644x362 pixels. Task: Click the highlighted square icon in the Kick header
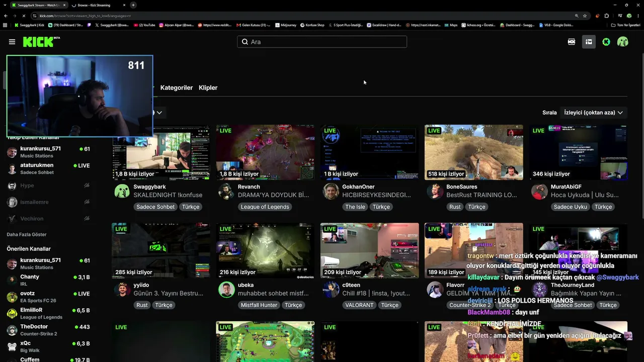click(x=589, y=42)
